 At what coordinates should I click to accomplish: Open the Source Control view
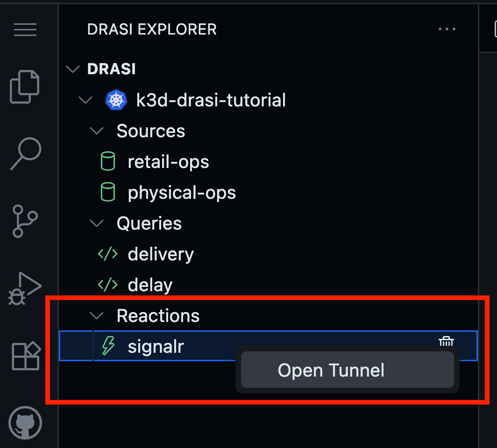coord(25,221)
